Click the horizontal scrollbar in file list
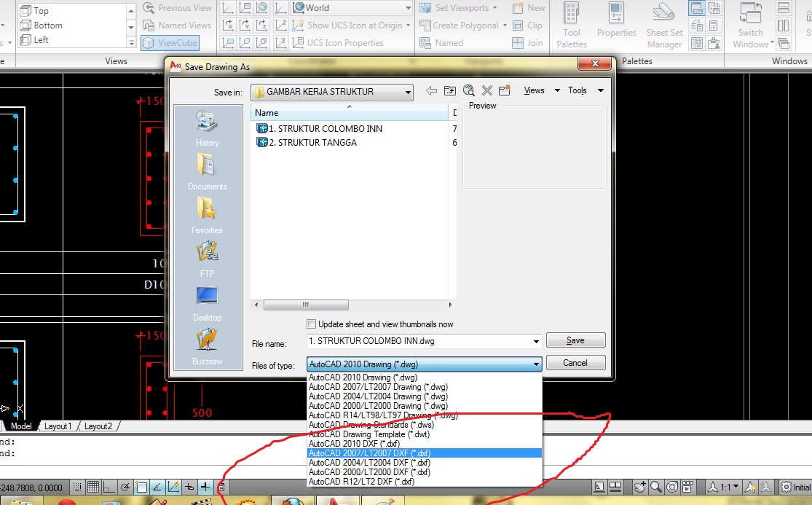 tap(306, 305)
